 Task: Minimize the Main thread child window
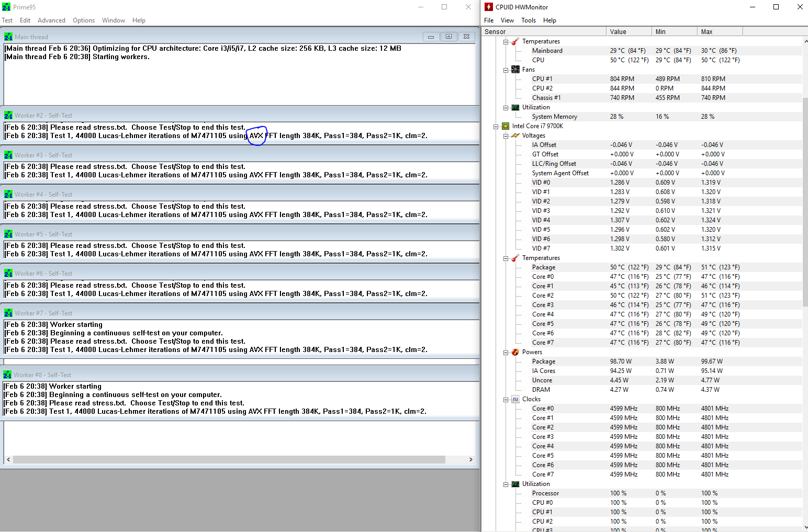click(x=431, y=37)
